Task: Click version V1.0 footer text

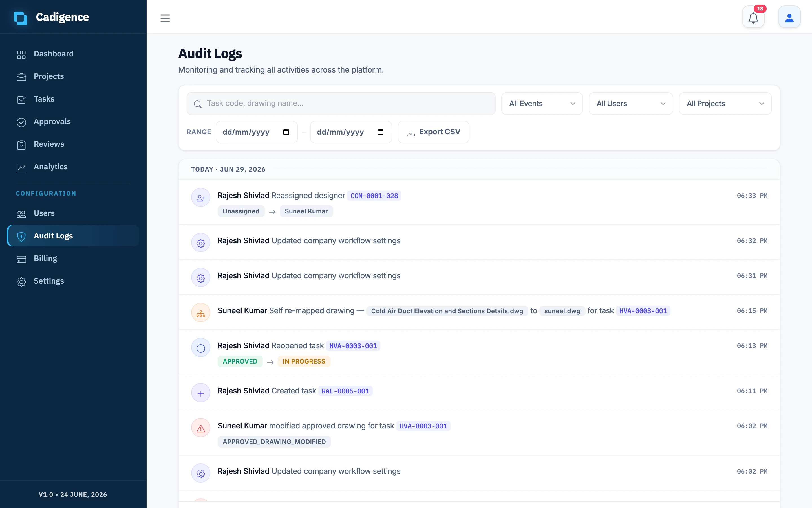Action: (73, 494)
